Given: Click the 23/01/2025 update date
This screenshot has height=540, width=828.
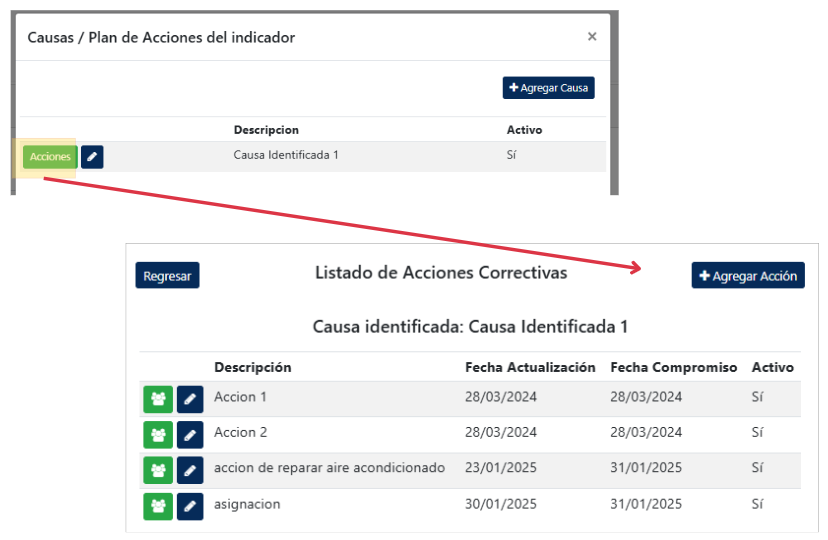Looking at the screenshot, I should tap(501, 468).
